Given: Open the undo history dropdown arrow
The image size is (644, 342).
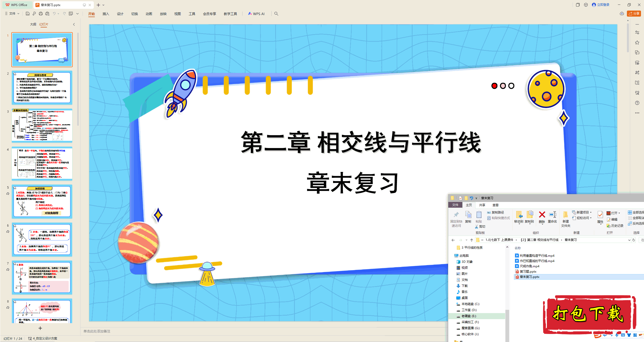Looking at the screenshot, I should point(58,14).
